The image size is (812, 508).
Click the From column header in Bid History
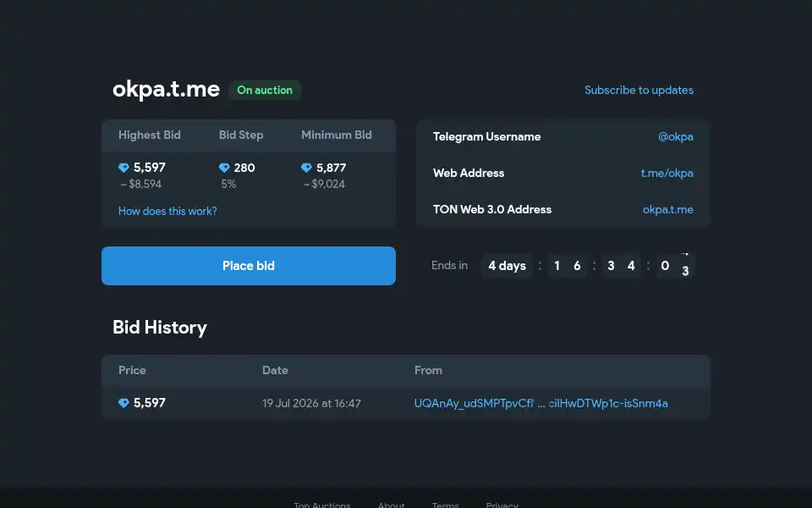428,370
